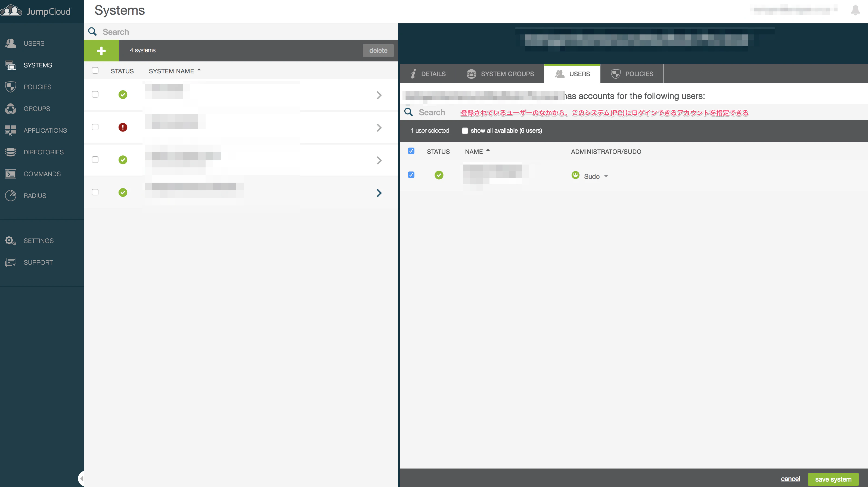Collapse the sidebar with the arrow handle

coord(81,478)
